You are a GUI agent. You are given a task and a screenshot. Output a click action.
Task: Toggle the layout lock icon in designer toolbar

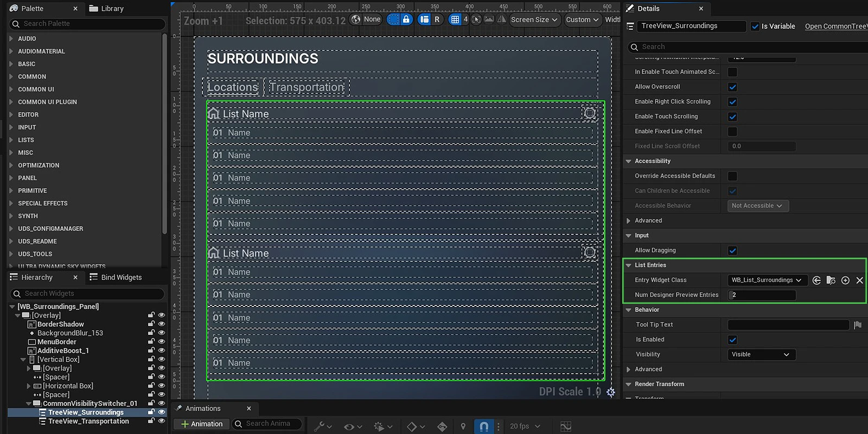(x=406, y=20)
